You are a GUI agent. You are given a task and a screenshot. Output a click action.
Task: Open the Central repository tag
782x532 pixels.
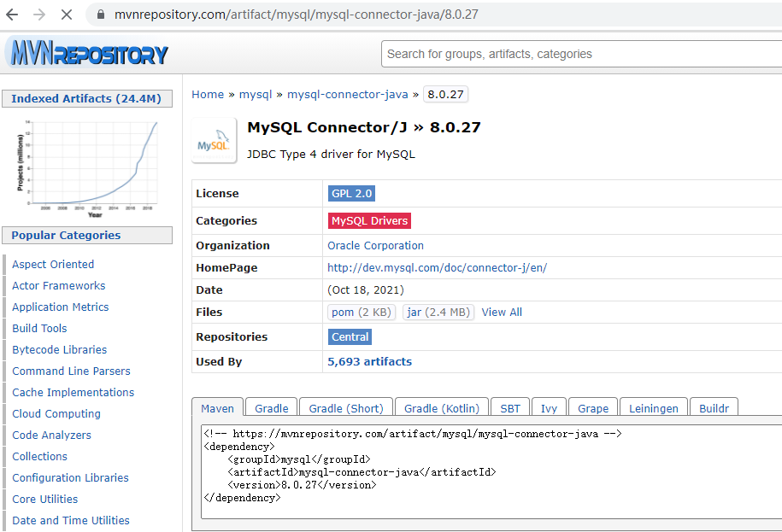[350, 336]
